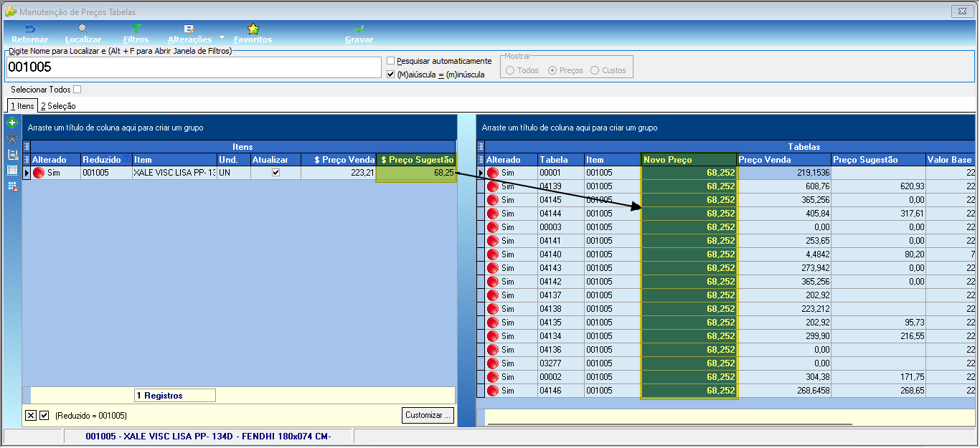Screen dimensions: 980x448
Task: Click the green plus add icon in sidebar
Action: tap(12, 123)
